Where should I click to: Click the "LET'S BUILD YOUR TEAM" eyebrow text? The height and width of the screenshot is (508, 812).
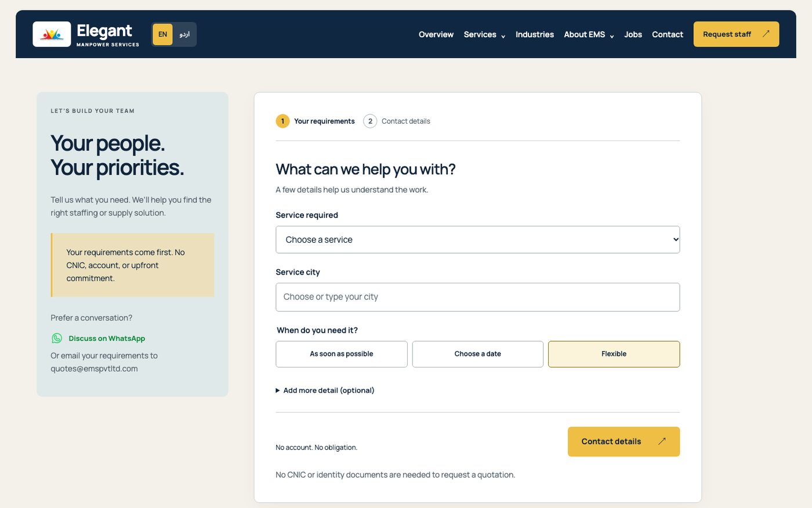coord(92,111)
